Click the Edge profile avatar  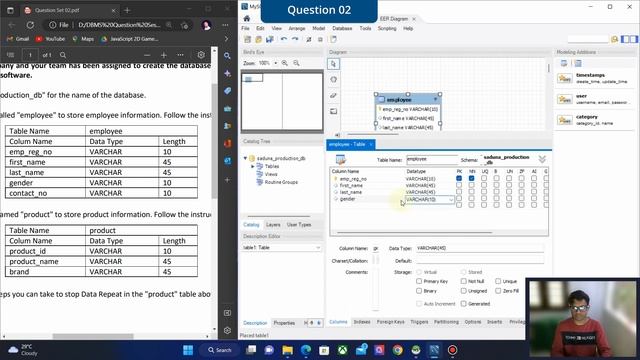click(x=207, y=25)
